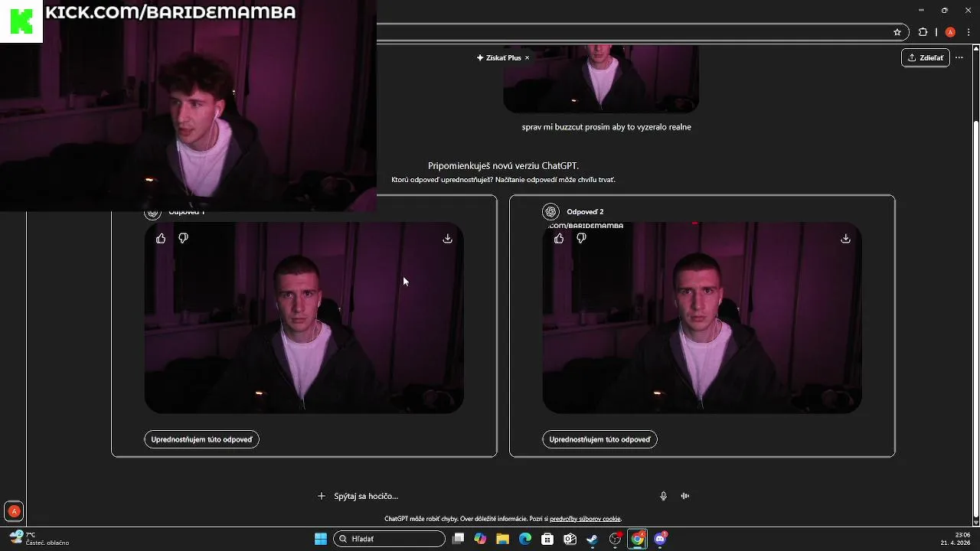Click the ChatGPT logo next to Odpoveď 2

[550, 212]
